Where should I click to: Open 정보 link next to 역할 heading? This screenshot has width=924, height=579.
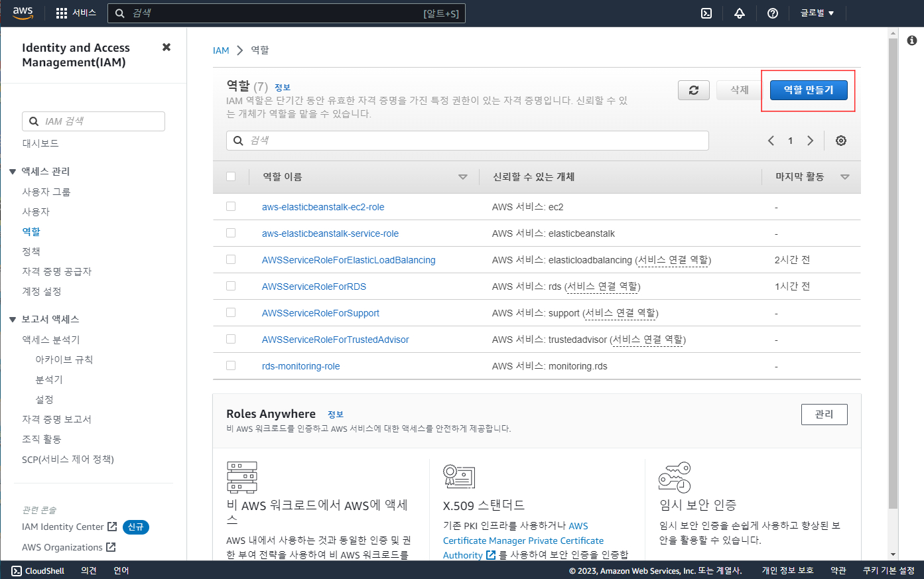tap(283, 88)
